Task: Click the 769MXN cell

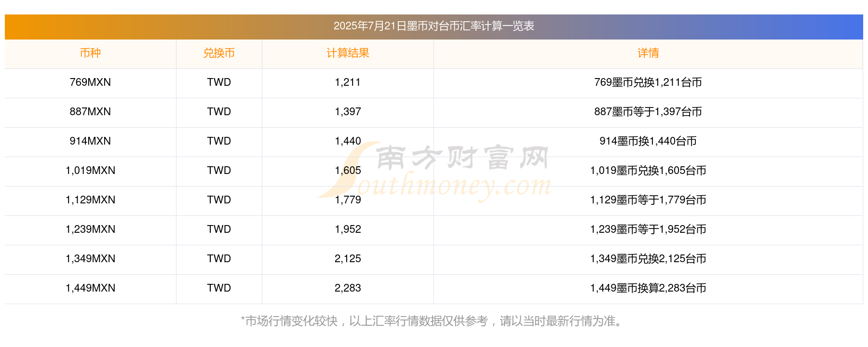Action: 90,82
